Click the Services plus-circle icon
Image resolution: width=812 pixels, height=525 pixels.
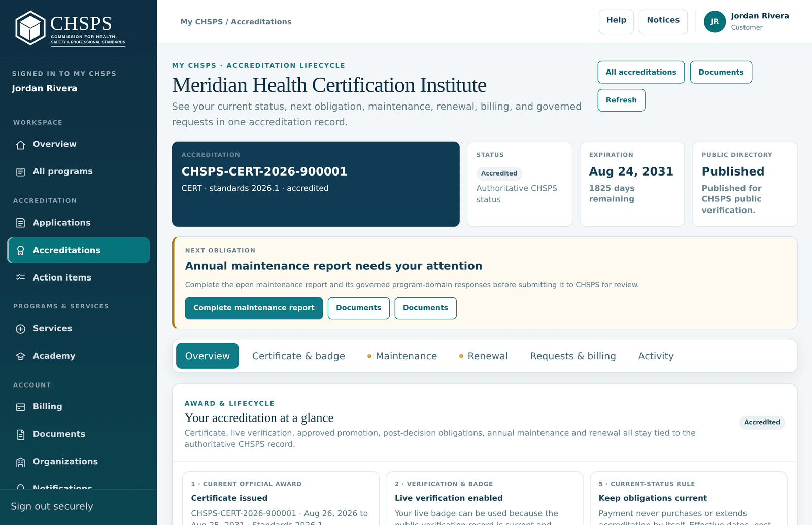[x=20, y=329]
